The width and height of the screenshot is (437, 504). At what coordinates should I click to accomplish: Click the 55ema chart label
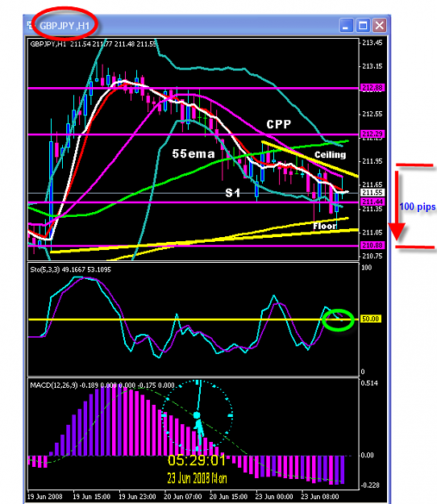click(x=194, y=154)
